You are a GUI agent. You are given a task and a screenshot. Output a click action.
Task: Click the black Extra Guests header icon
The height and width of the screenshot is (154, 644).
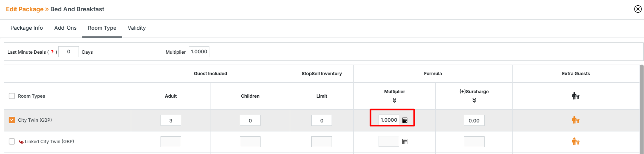click(576, 96)
